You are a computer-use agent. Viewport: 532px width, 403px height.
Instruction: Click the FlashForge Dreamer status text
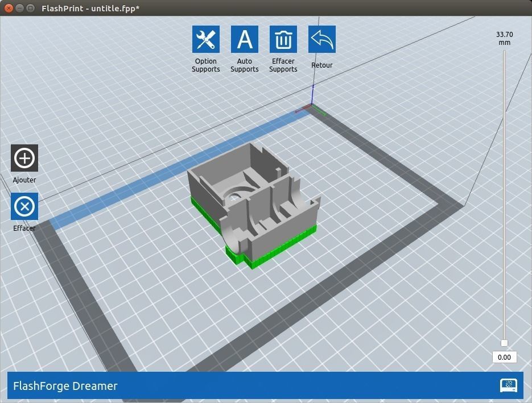point(65,386)
